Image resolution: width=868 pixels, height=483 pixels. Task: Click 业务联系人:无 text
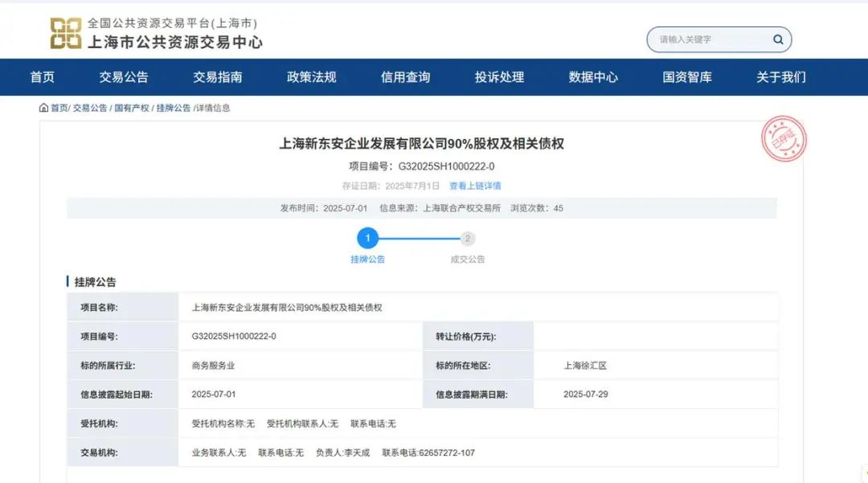coord(219,452)
